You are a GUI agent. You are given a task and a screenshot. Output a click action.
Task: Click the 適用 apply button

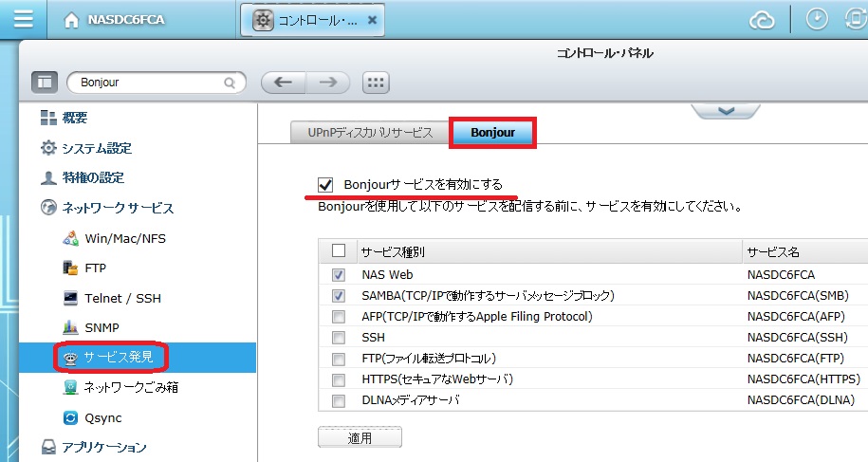click(360, 438)
